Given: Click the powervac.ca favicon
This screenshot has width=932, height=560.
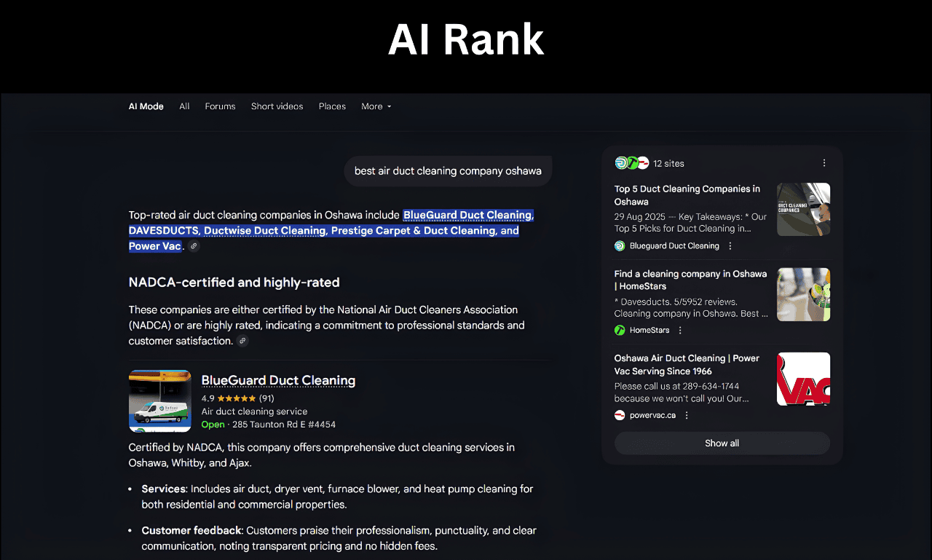Looking at the screenshot, I should [x=619, y=414].
